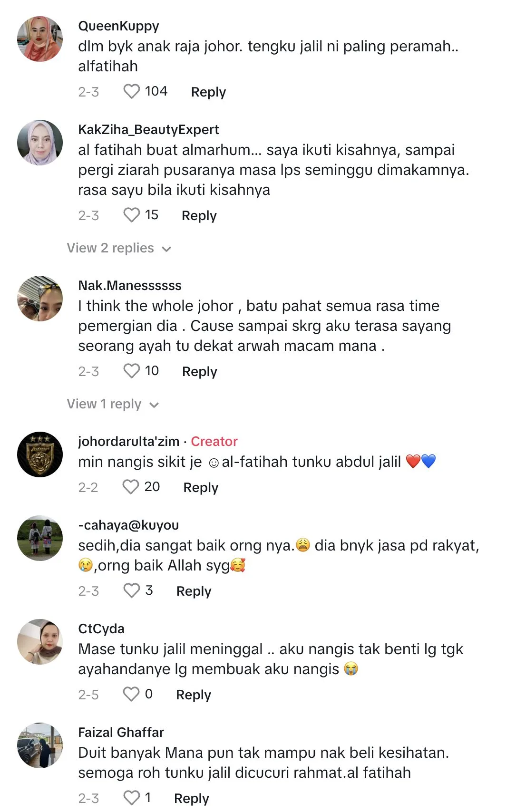The width and height of the screenshot is (506, 812).
Task: Reply to QueenKuppy's comment
Action: point(208,92)
